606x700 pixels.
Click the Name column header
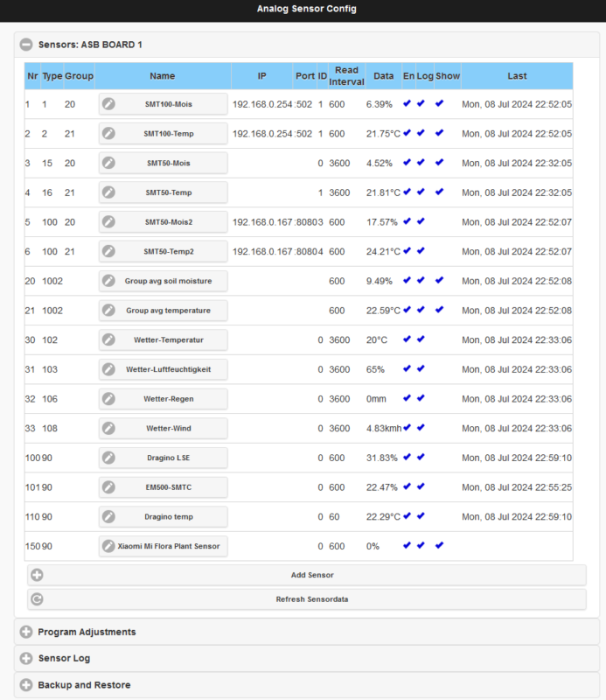click(x=163, y=76)
